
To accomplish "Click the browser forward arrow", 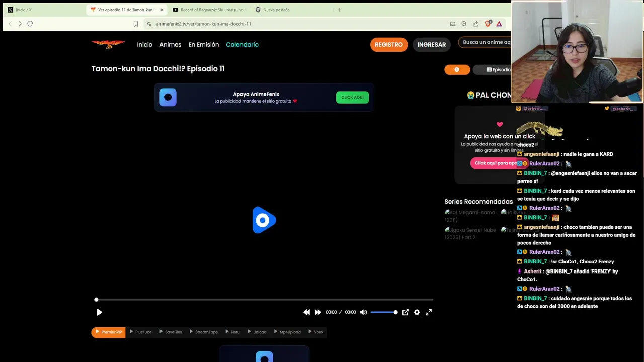I will pyautogui.click(x=20, y=24).
